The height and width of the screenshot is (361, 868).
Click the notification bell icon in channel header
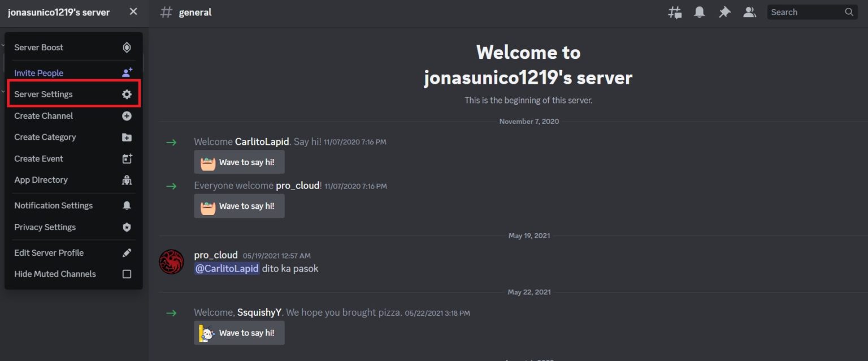point(699,11)
